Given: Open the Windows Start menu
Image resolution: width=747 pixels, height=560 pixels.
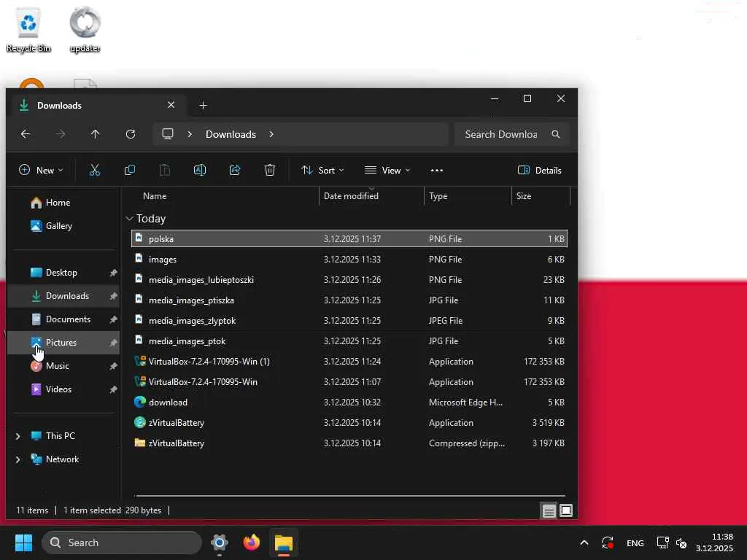Looking at the screenshot, I should 23,542.
